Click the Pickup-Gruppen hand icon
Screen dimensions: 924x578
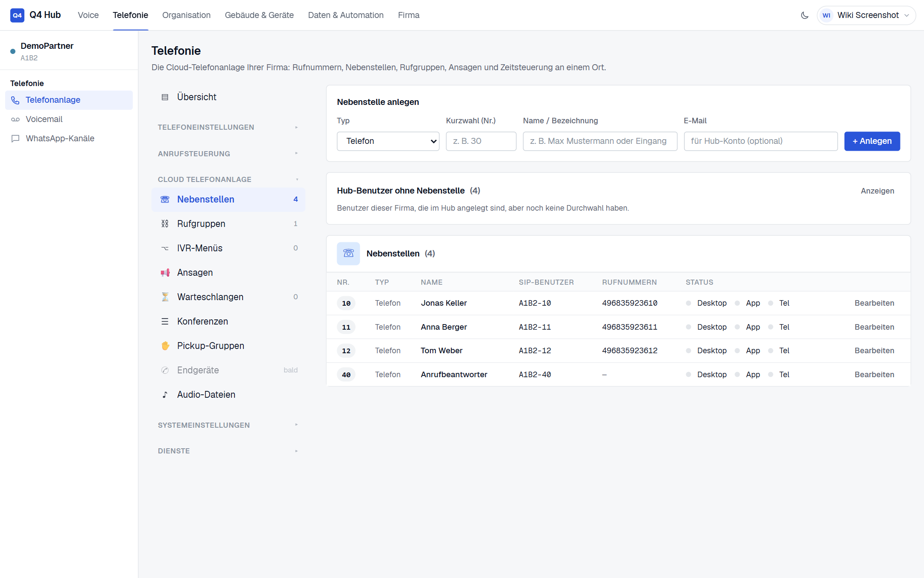(x=165, y=346)
